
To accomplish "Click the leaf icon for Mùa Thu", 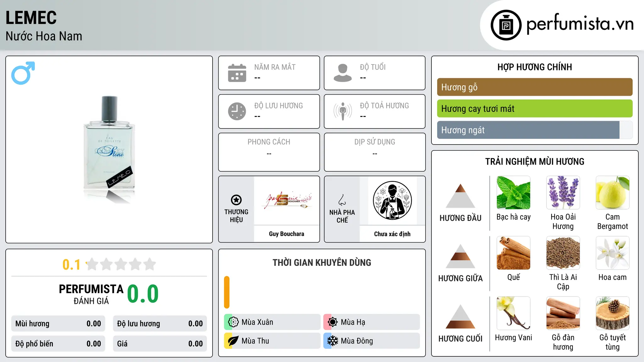I will pos(233,341).
